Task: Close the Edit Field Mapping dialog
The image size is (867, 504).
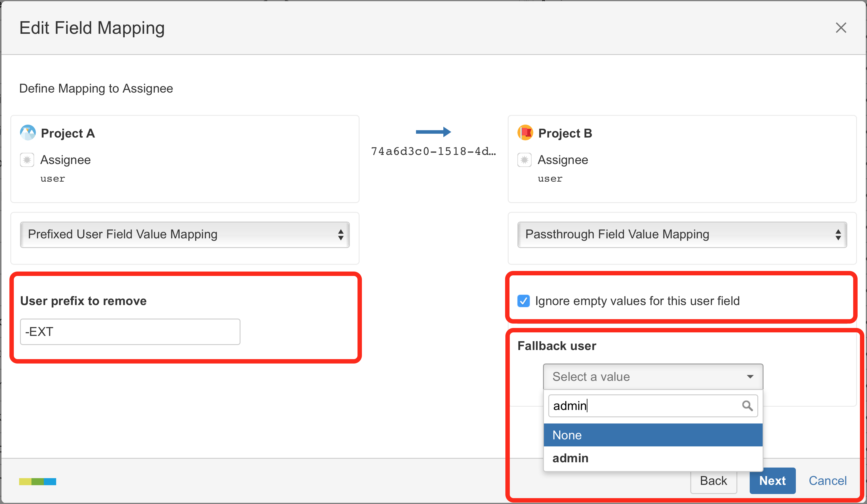Action: (841, 28)
